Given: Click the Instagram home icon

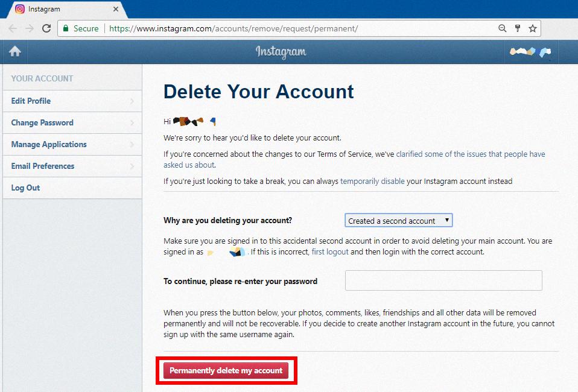Looking at the screenshot, I should pyautogui.click(x=14, y=51).
